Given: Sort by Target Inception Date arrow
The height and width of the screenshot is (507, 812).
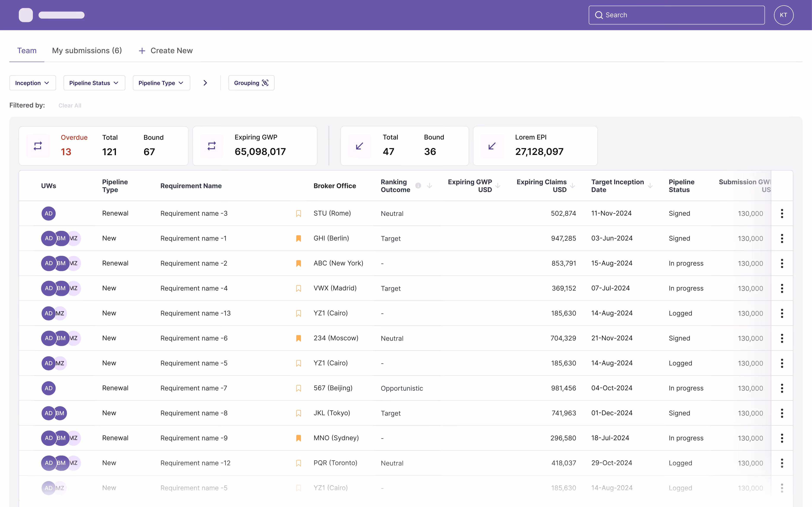Looking at the screenshot, I should point(650,185).
